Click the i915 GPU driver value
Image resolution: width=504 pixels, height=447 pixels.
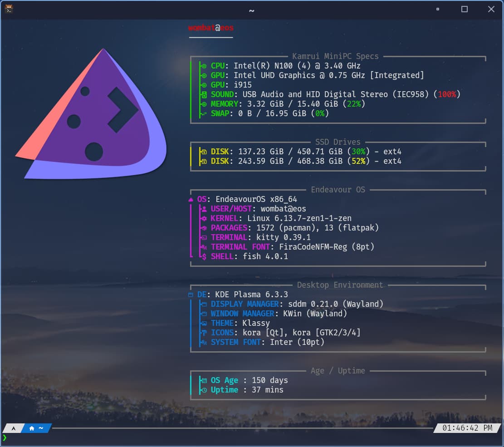[242, 85]
